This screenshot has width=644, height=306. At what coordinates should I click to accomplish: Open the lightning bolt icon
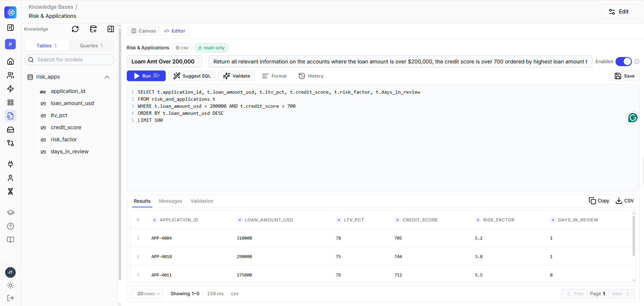coord(10,89)
